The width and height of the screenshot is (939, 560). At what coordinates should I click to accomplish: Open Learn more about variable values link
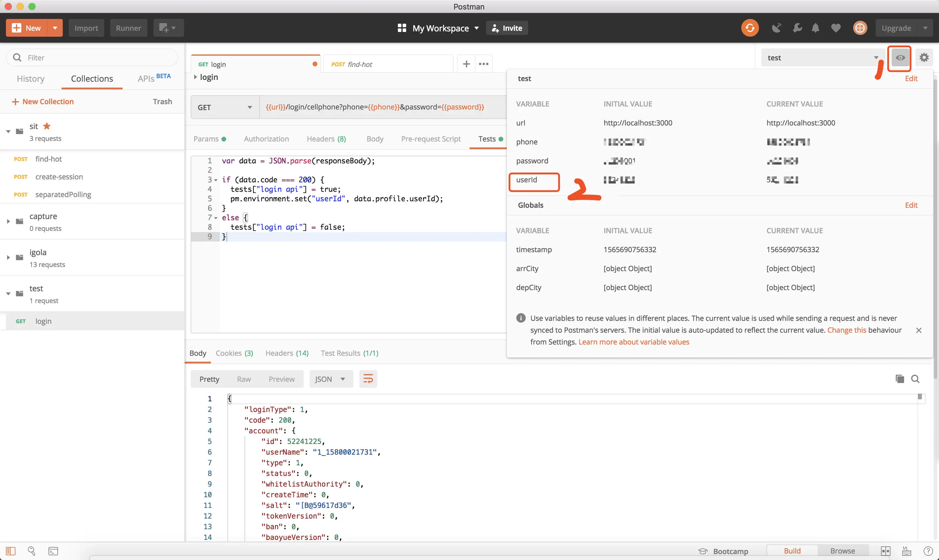tap(634, 341)
